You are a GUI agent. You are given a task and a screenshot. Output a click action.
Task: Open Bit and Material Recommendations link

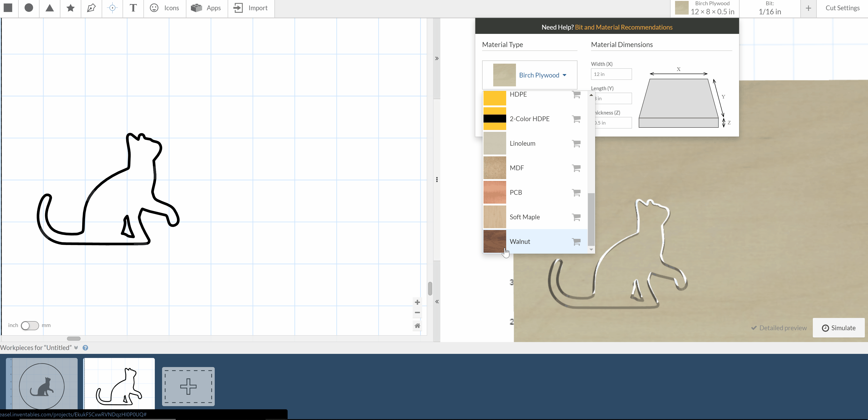(x=623, y=27)
